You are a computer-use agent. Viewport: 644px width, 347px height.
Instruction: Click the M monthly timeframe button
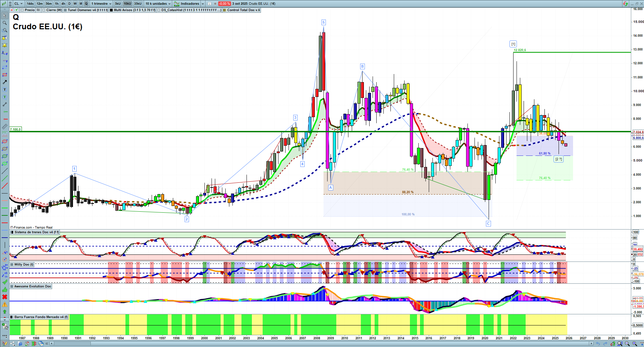click(81, 4)
